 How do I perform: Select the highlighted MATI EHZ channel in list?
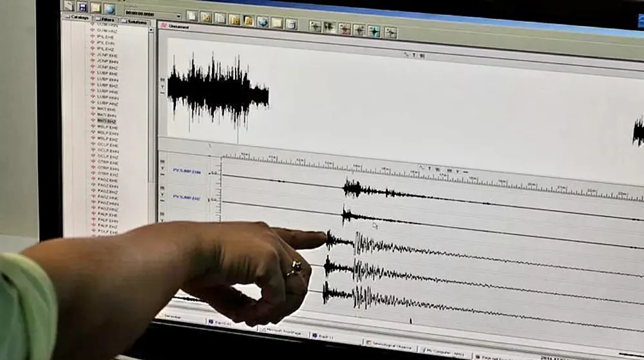[107, 121]
